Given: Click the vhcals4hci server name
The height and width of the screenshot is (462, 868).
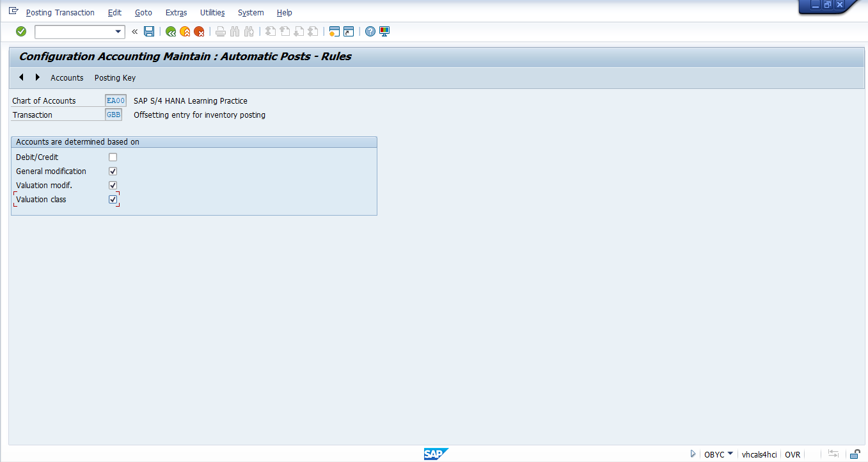Looking at the screenshot, I should coord(759,454).
